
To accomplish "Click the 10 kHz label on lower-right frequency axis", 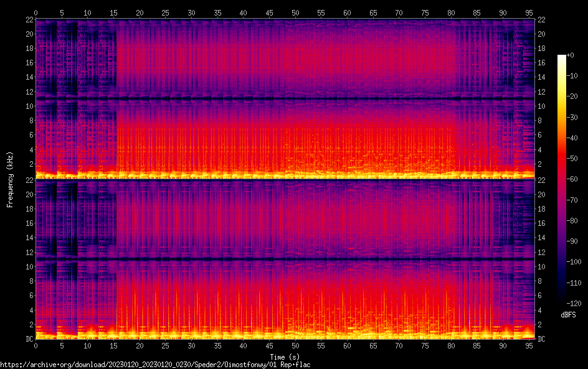I will [x=541, y=266].
